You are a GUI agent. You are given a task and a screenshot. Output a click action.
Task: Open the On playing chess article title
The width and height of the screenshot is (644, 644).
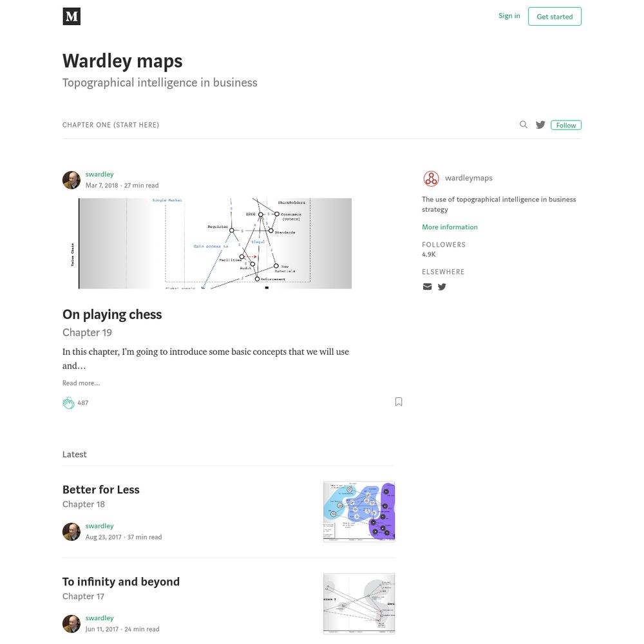click(x=112, y=314)
